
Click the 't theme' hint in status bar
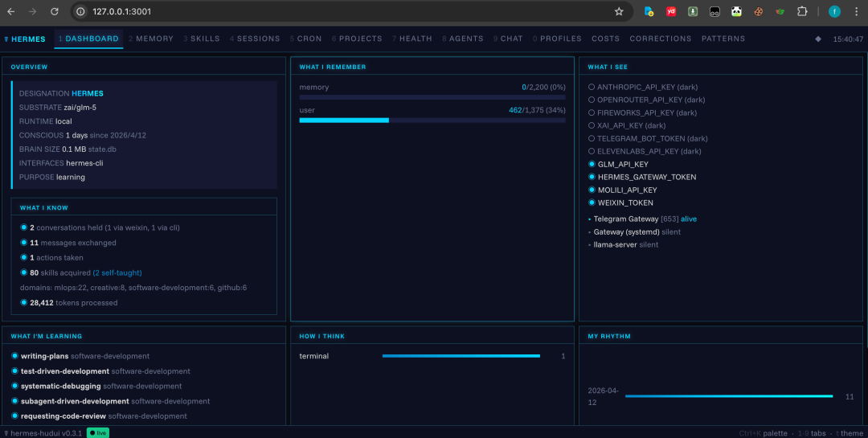point(850,433)
